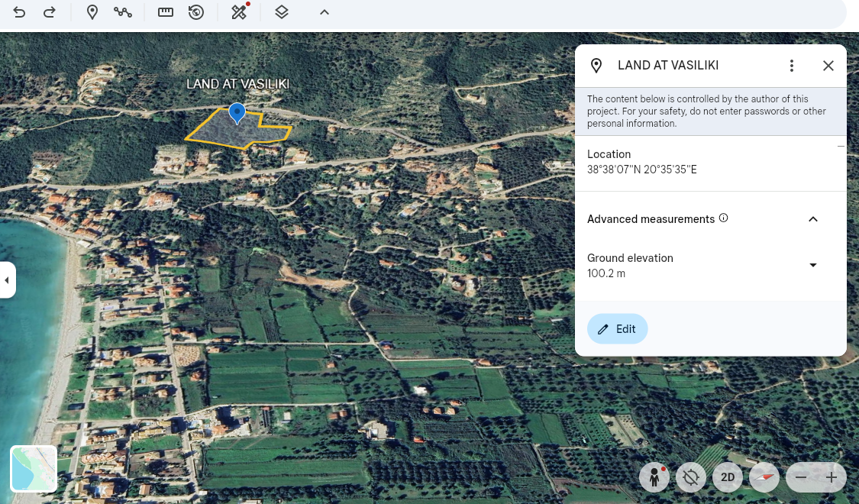This screenshot has width=859, height=504.
Task: Open the ruler Measure tool
Action: (166, 12)
